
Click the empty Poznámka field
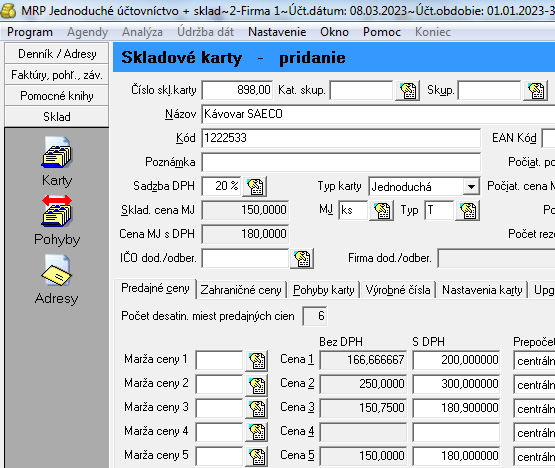click(341, 162)
